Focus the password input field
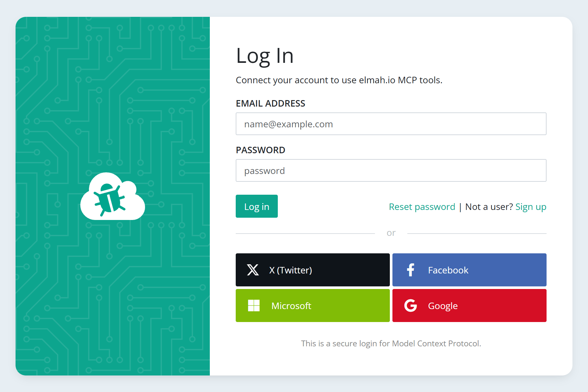The height and width of the screenshot is (392, 588). click(391, 170)
